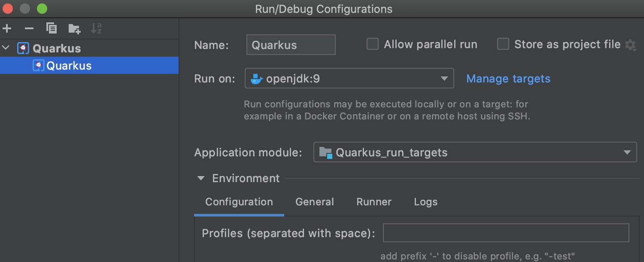644x262 pixels.
Task: Collapse the Quarkus tree group
Action: [x=6, y=48]
